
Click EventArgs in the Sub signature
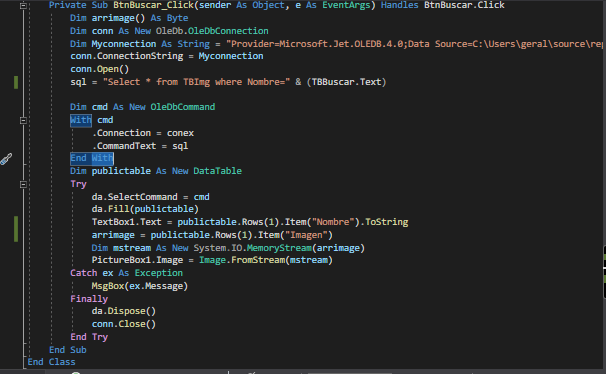[347, 5]
